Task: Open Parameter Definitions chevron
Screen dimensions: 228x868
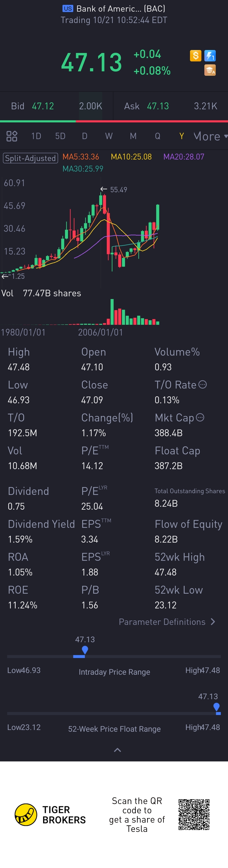Action: [213, 622]
